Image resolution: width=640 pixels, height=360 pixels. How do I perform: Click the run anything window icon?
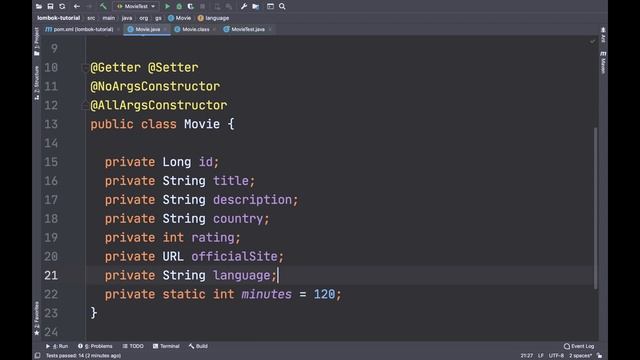[270, 7]
